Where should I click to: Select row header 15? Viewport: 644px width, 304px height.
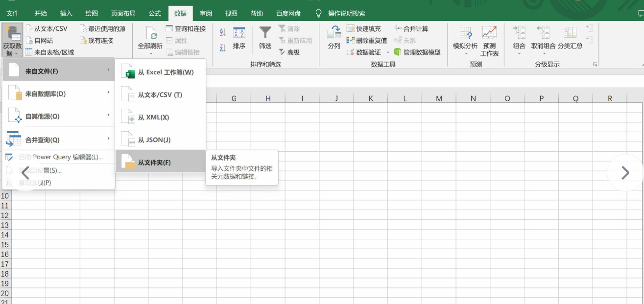[x=5, y=244]
